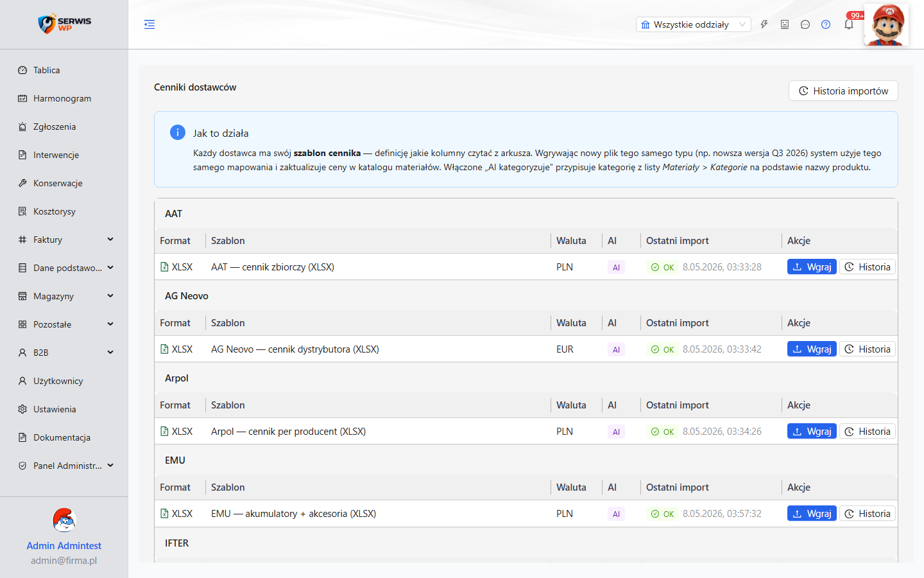The image size is (924, 578).
Task: Click the import date 8.05.2026, 03:34:26
Action: pos(722,432)
